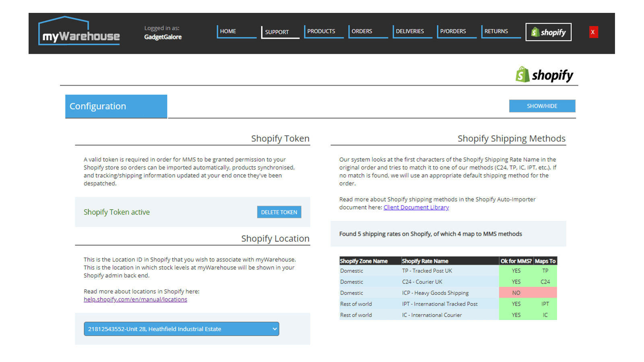644x362 pixels.
Task: Click DELETE TOKEN button
Action: coord(279,212)
